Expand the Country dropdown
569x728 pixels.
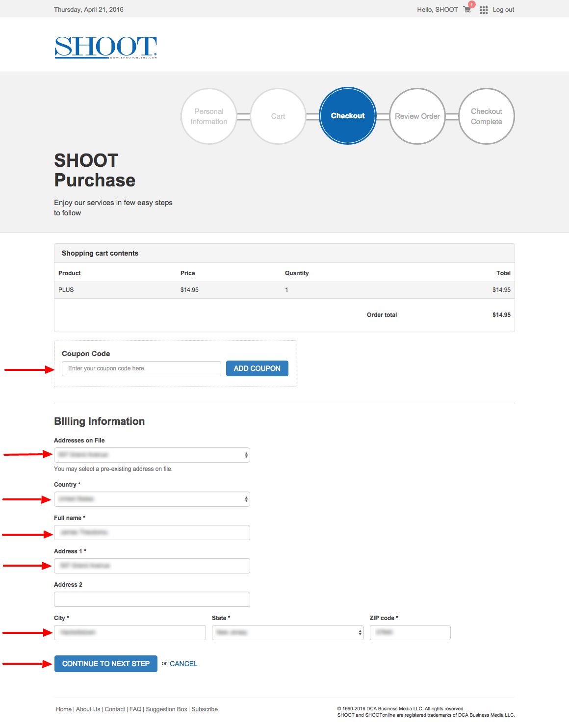pyautogui.click(x=152, y=499)
